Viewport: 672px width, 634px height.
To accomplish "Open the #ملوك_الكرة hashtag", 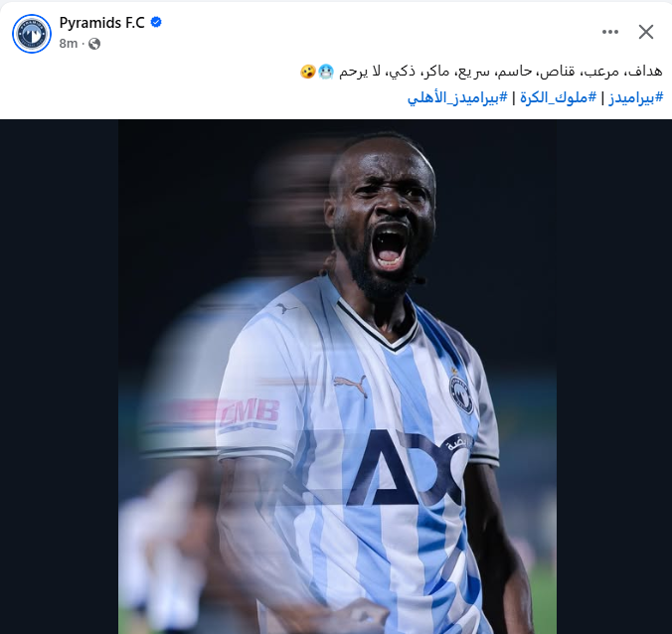I will click(x=558, y=97).
